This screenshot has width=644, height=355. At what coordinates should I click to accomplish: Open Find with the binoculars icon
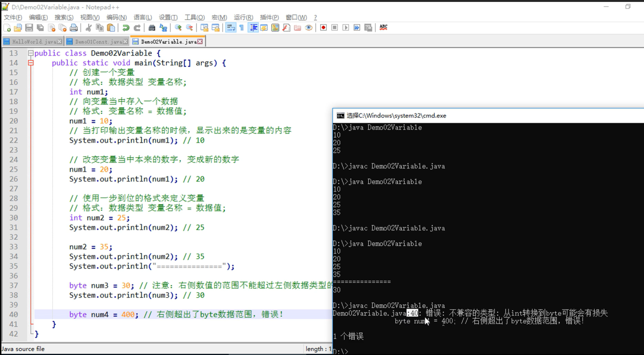point(152,28)
